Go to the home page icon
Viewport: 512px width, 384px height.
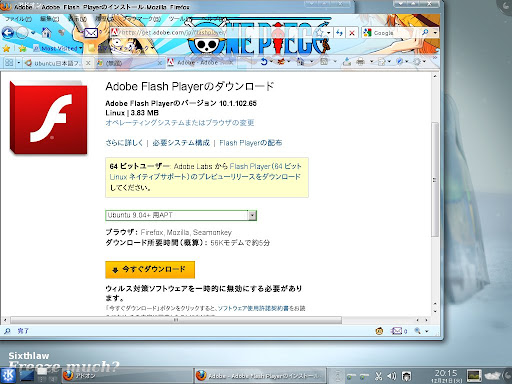pyautogui.click(x=46, y=33)
